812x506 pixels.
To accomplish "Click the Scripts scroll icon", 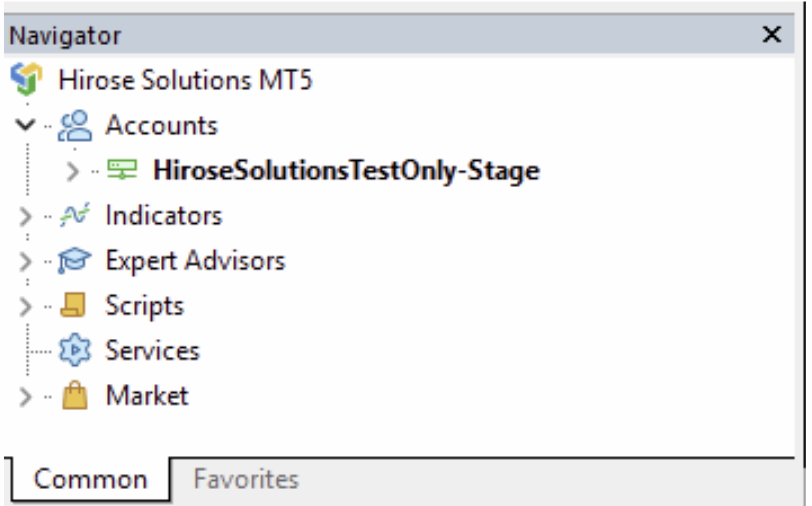I will (74, 306).
